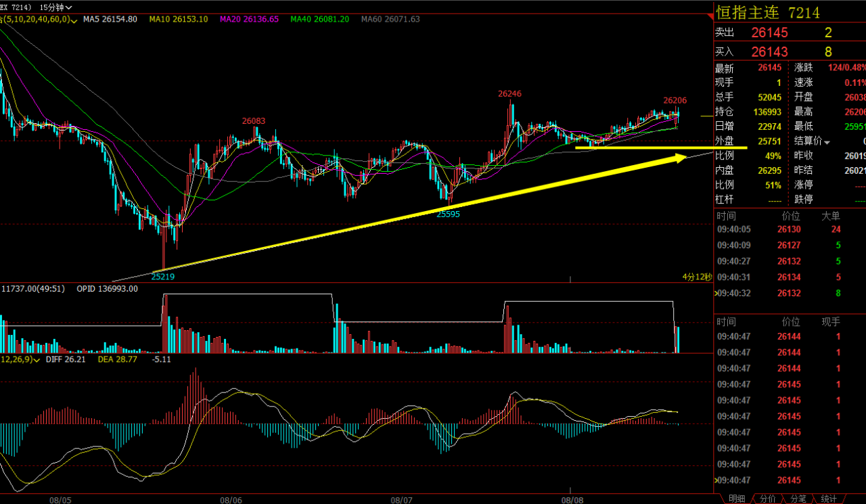Expand the MA (5,10,20,40,60,0) parameter dropdown
This screenshot has width=866, height=504.
73,19
